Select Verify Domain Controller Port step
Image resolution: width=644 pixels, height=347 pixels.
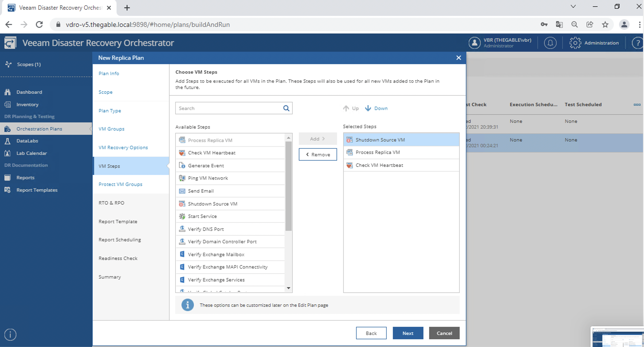tap(230, 242)
